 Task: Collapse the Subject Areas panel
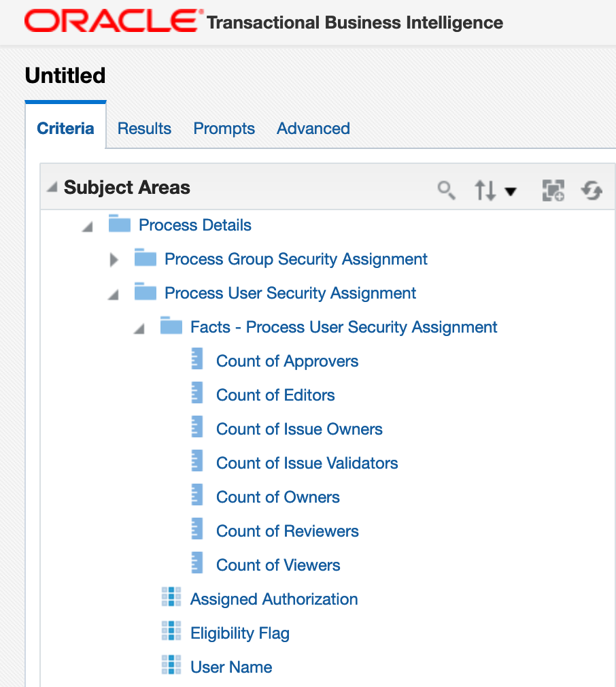click(x=52, y=187)
